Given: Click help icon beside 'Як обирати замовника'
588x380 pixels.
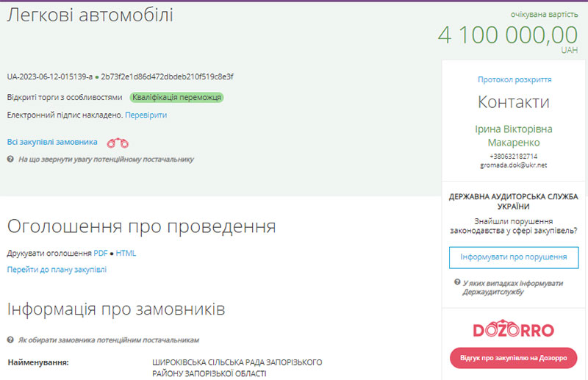Looking at the screenshot, I should pos(10,340).
